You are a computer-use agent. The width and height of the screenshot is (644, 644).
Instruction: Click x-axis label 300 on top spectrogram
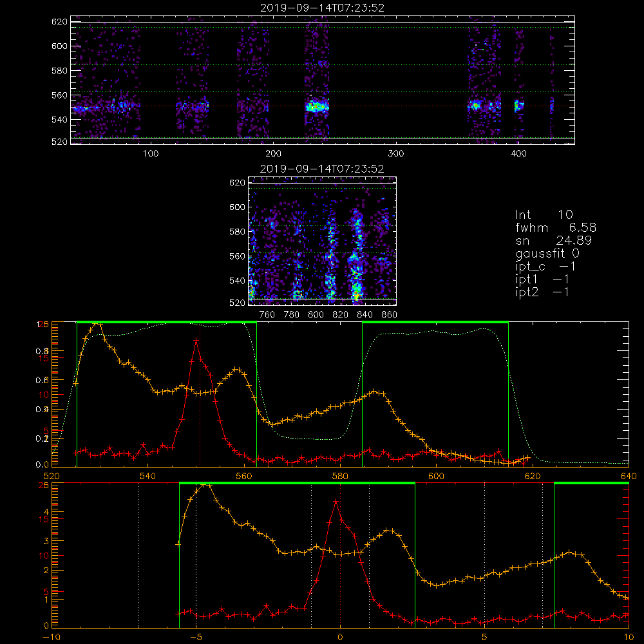point(396,153)
